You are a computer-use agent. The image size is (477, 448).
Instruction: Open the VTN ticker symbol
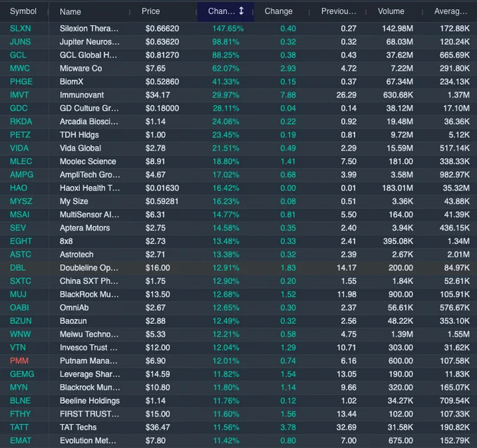pyautogui.click(x=18, y=347)
